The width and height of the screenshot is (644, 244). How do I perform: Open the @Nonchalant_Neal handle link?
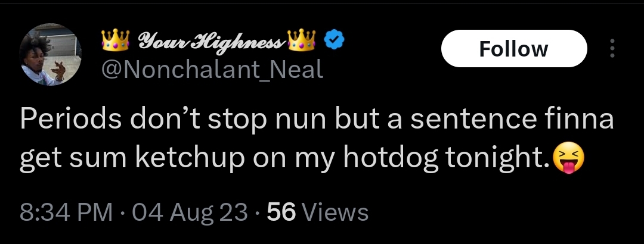[x=213, y=70]
